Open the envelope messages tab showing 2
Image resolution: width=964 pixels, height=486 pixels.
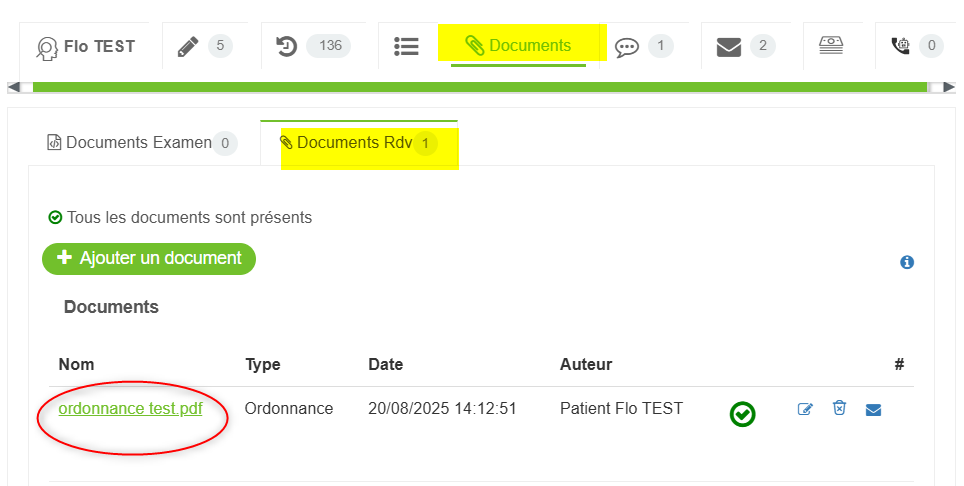(x=745, y=46)
